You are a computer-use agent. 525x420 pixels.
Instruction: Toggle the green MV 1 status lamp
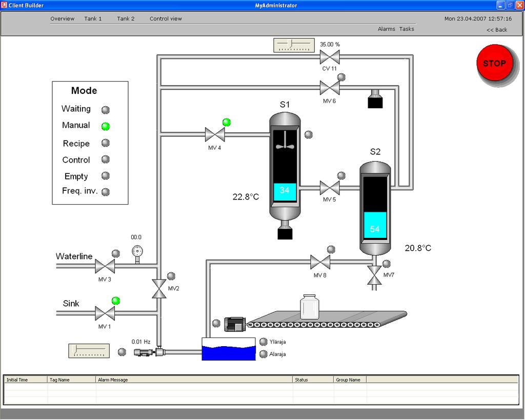[x=116, y=301]
